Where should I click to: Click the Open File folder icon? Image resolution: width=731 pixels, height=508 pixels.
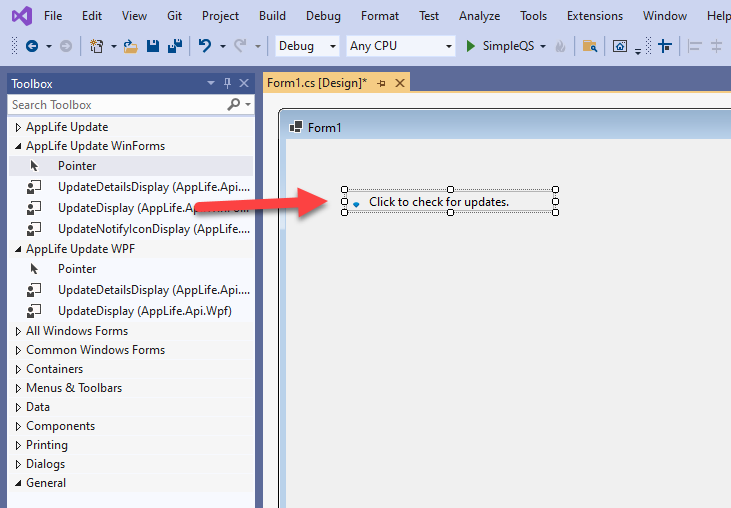point(131,46)
